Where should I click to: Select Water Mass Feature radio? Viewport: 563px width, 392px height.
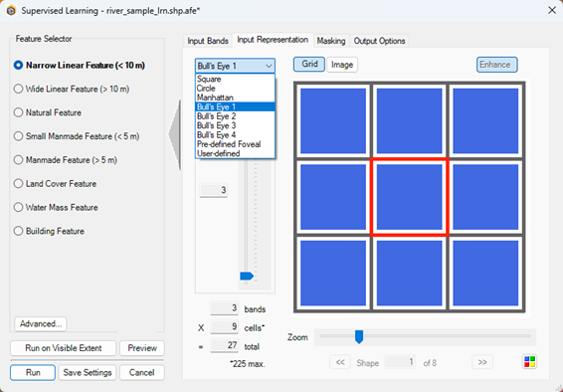pyautogui.click(x=18, y=208)
